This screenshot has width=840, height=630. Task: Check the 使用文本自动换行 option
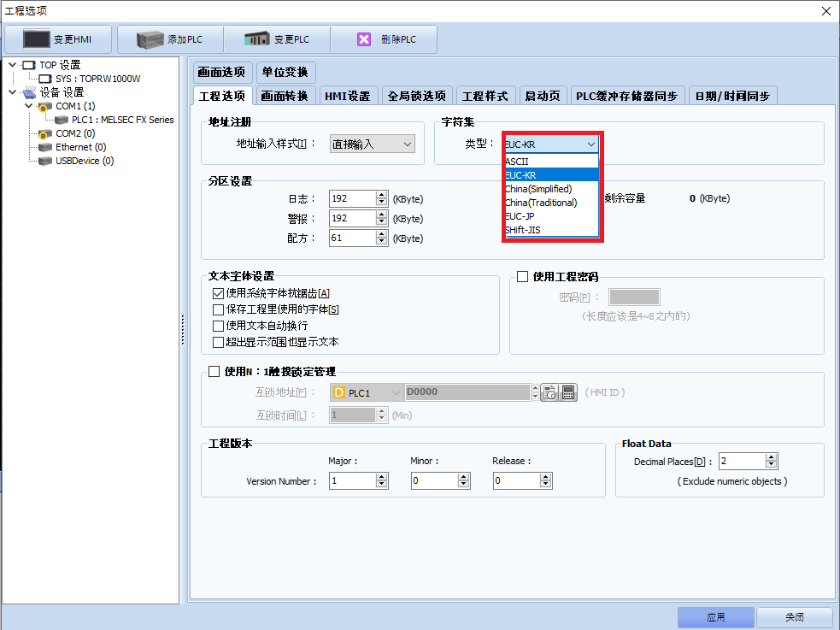[219, 326]
